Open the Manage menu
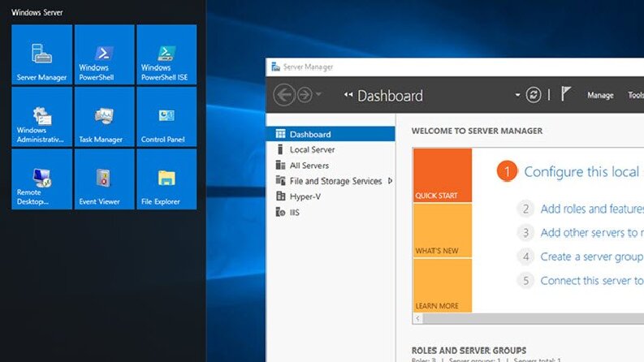Screen dimensions: 644x362 (x=600, y=95)
